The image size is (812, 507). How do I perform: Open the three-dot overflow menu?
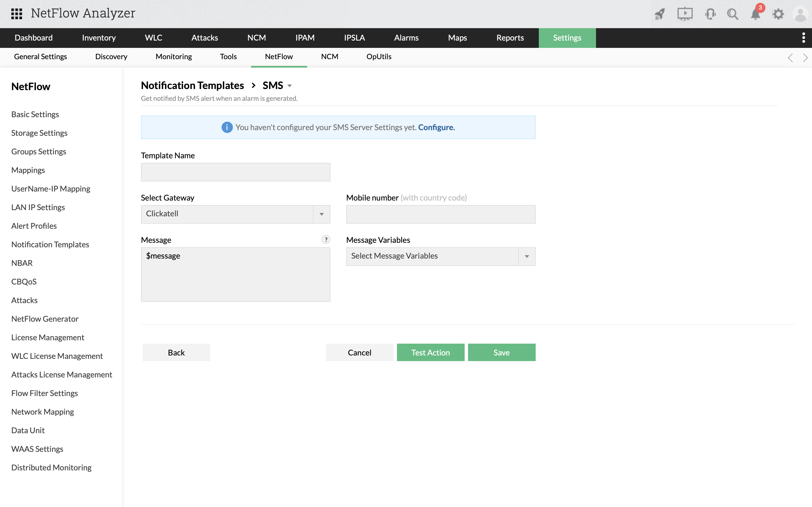pos(803,37)
